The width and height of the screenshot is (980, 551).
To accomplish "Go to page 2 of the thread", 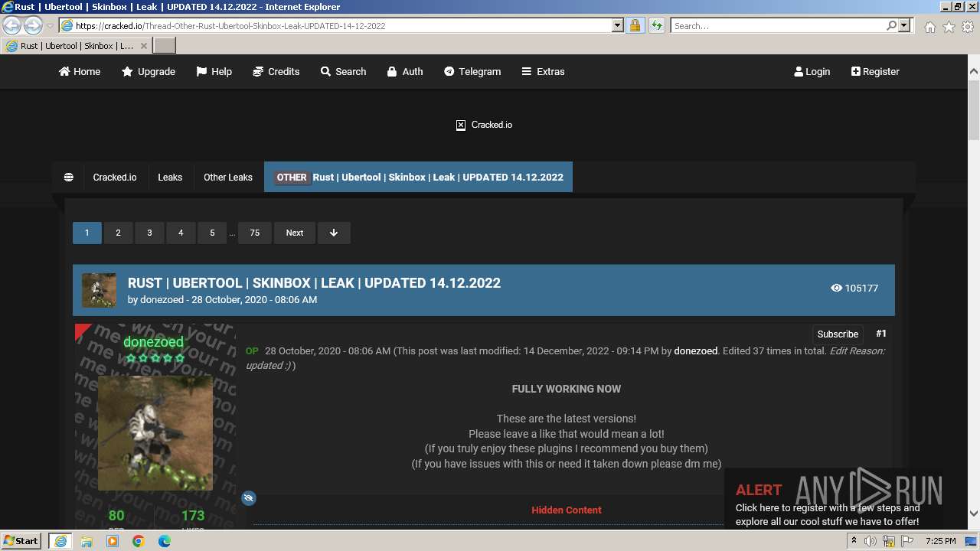I will (x=118, y=233).
